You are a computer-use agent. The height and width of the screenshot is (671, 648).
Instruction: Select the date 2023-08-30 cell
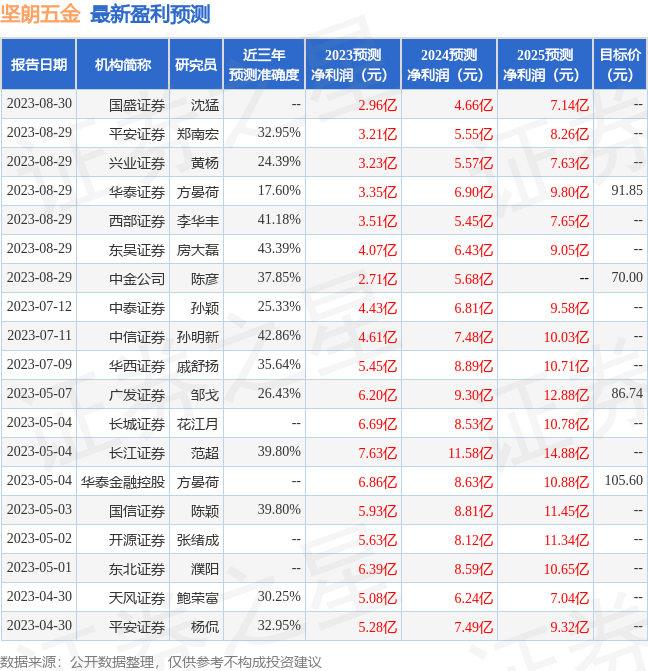39,104
